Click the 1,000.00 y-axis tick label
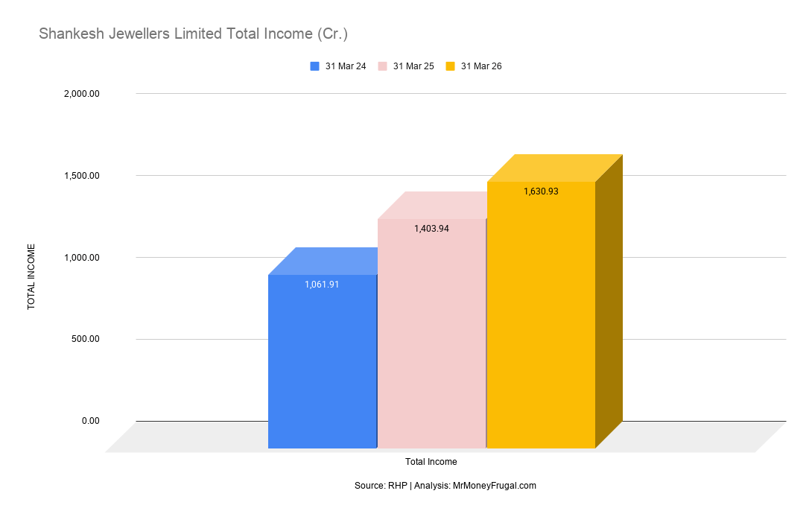The height and width of the screenshot is (517, 812). [x=82, y=258]
